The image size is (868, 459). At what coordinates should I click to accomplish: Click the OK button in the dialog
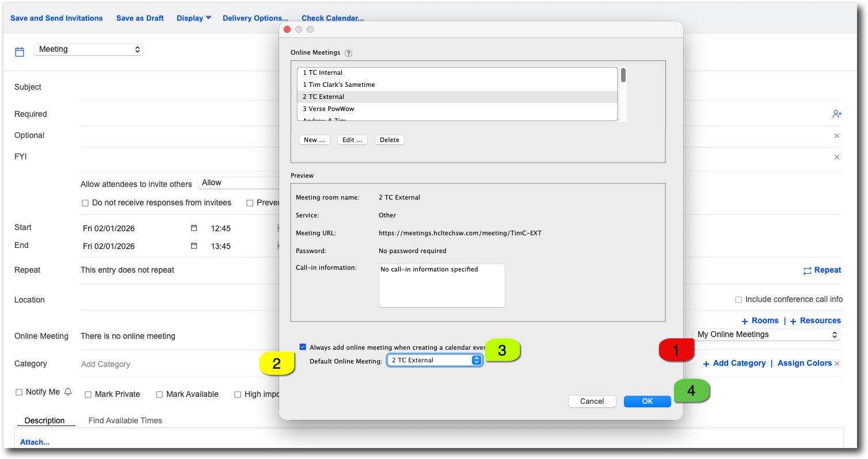[647, 401]
